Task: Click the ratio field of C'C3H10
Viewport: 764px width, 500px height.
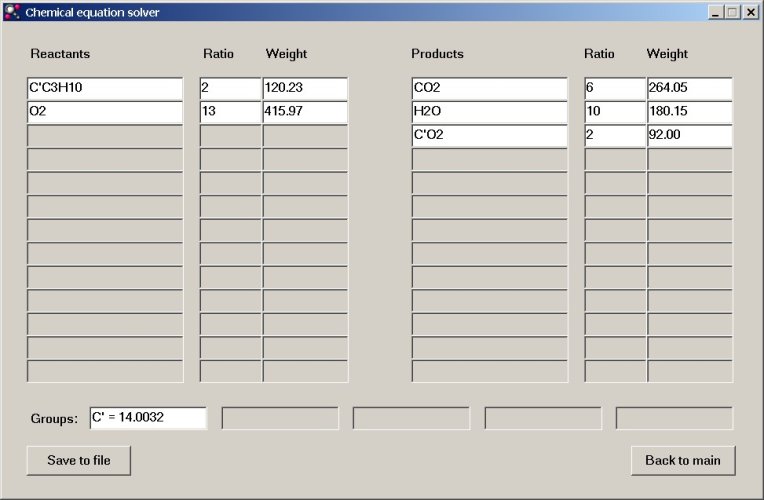Action: (x=230, y=88)
